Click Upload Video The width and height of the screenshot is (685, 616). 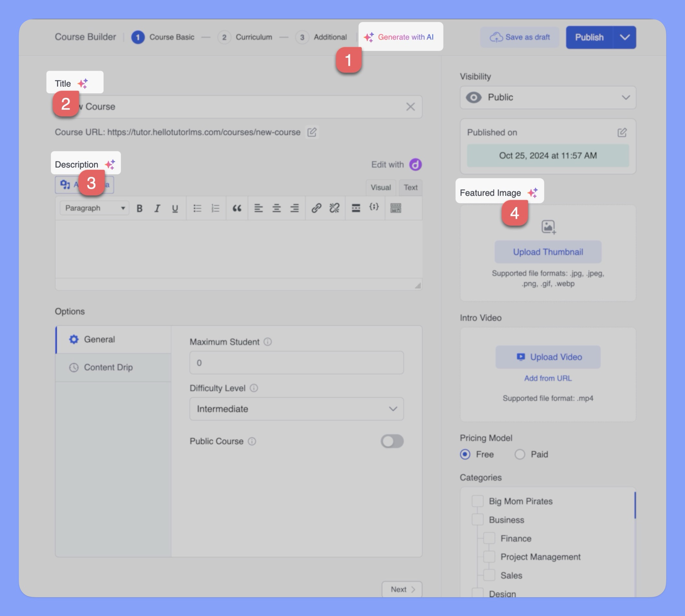548,357
